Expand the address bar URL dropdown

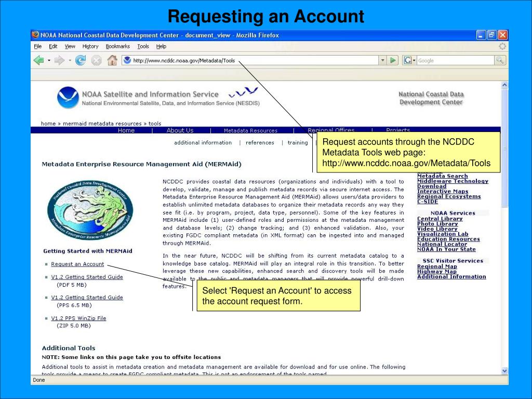pos(383,60)
